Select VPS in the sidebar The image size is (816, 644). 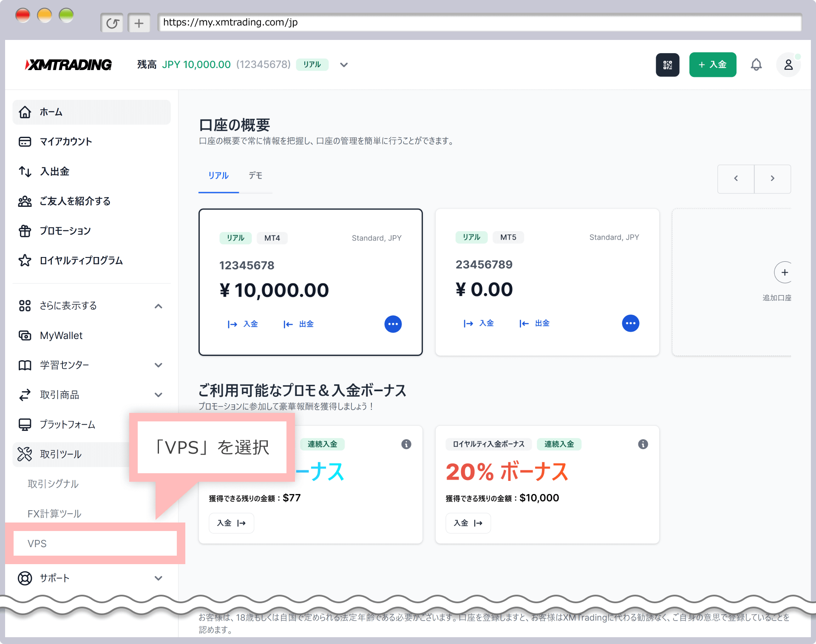click(37, 543)
